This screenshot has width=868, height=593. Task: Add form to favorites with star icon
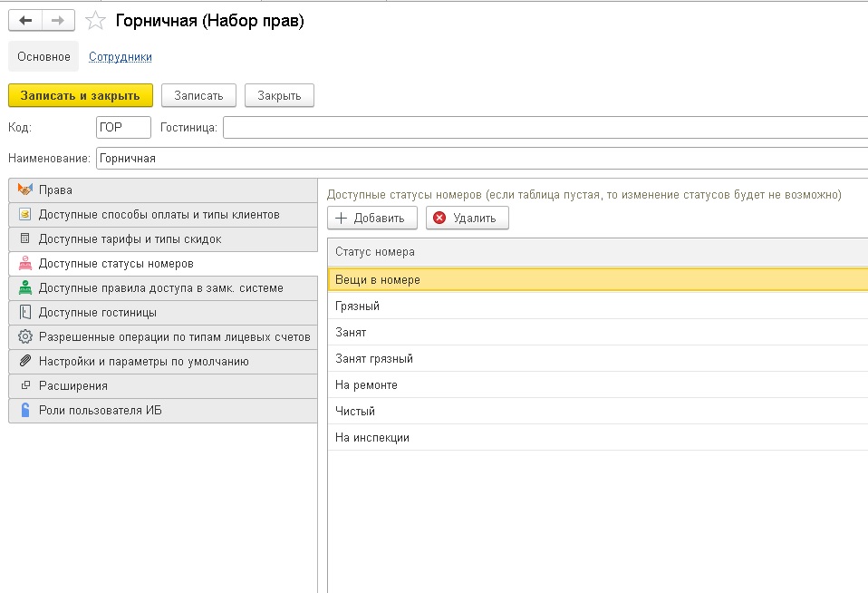click(95, 21)
